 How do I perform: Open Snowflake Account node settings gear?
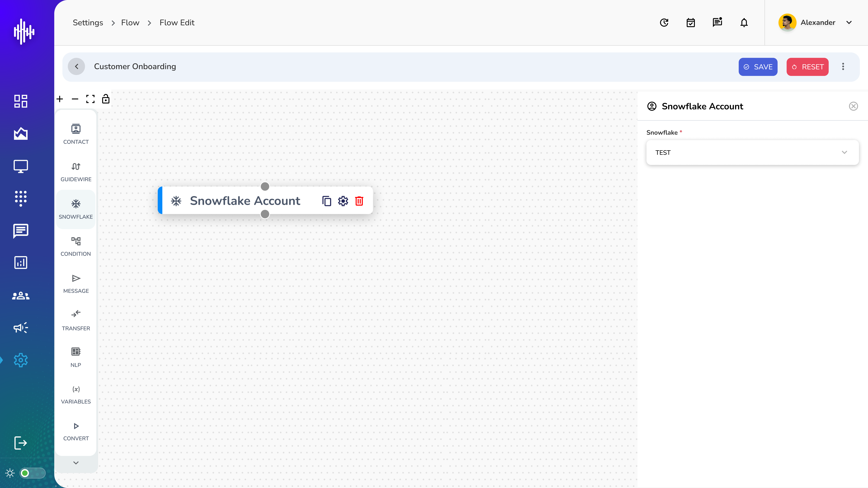tap(343, 201)
